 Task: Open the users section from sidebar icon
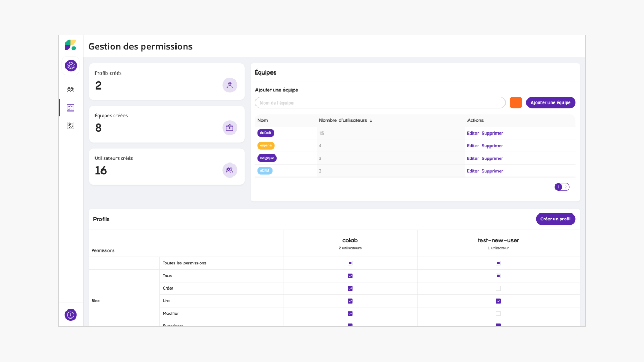tap(70, 90)
